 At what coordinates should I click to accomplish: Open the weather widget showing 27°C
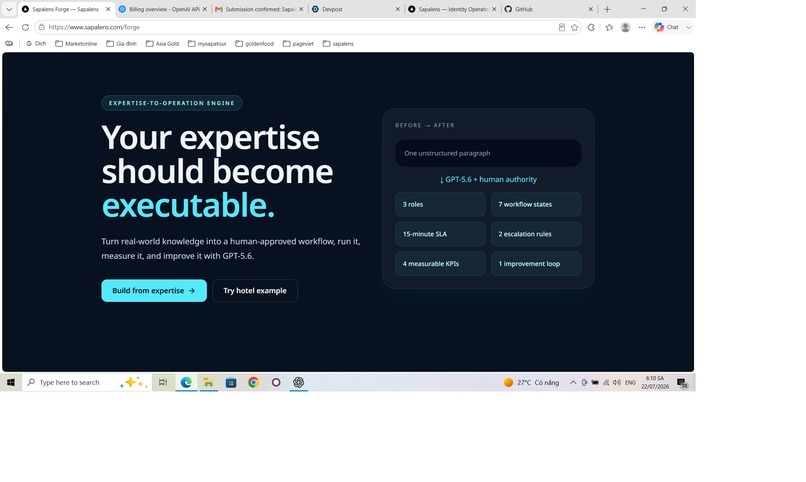pos(532,382)
